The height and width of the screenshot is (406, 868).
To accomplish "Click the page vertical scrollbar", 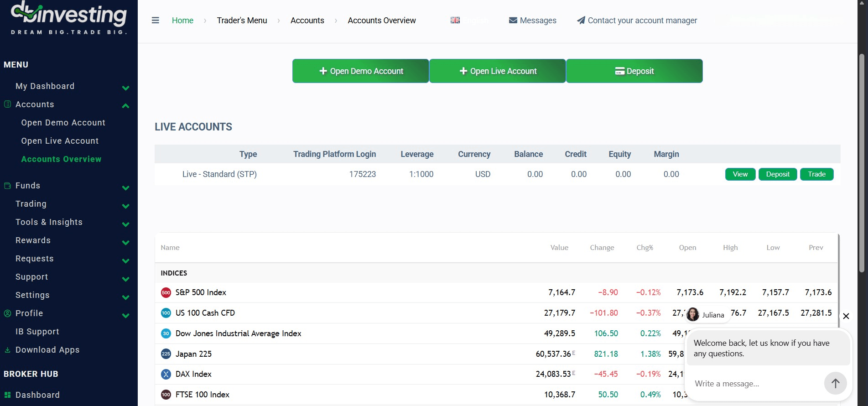I will [x=862, y=163].
